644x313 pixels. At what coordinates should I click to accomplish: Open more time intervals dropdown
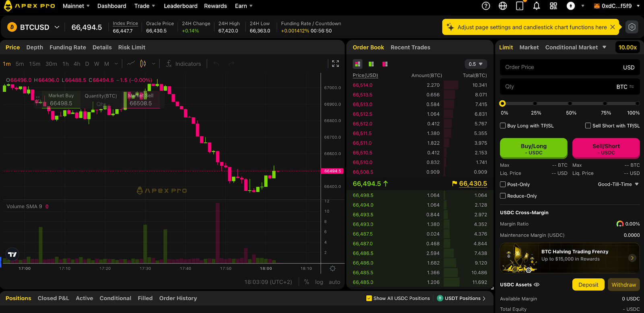[116, 64]
